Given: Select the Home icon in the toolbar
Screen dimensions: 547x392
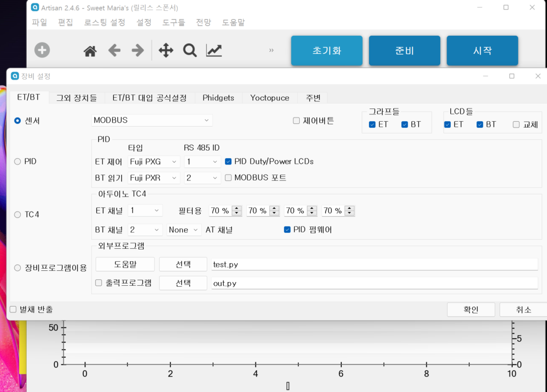Looking at the screenshot, I should (x=89, y=50).
